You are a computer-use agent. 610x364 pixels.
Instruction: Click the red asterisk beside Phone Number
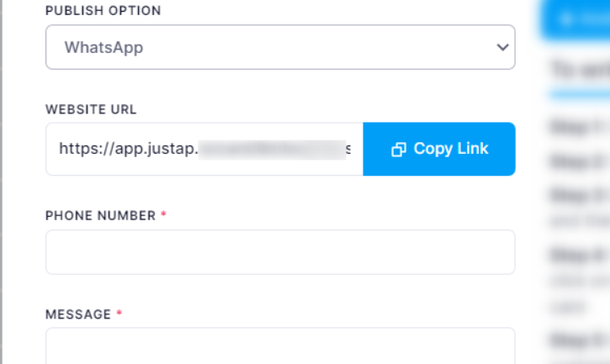click(x=163, y=215)
